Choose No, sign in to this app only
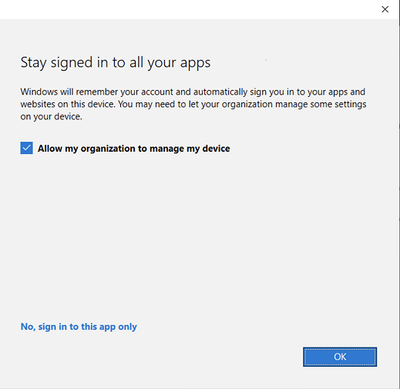The height and width of the screenshot is (389, 400). [x=79, y=327]
